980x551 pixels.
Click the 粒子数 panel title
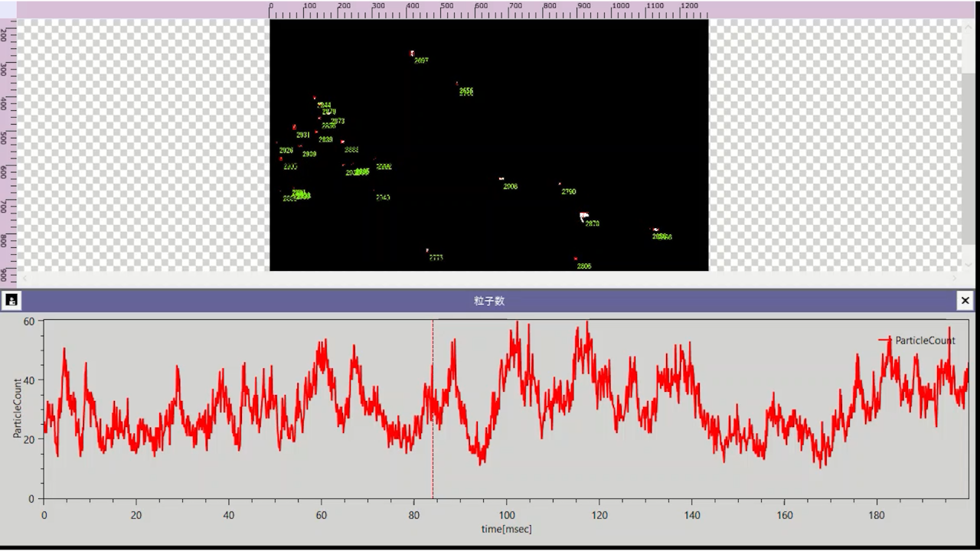pos(489,301)
